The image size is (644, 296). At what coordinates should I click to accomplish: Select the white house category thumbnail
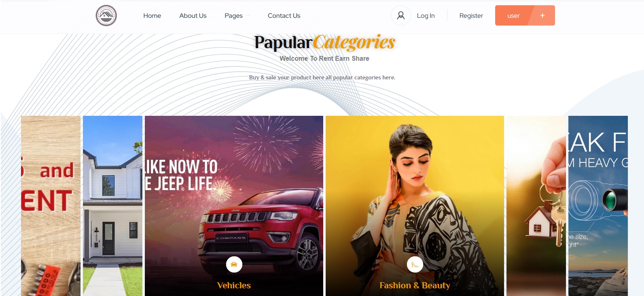click(x=112, y=206)
